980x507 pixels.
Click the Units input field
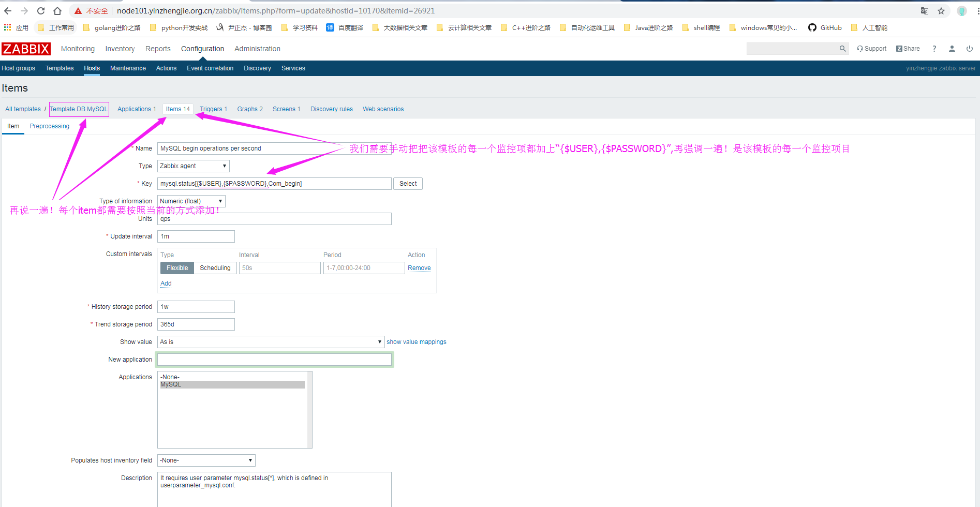coord(274,219)
